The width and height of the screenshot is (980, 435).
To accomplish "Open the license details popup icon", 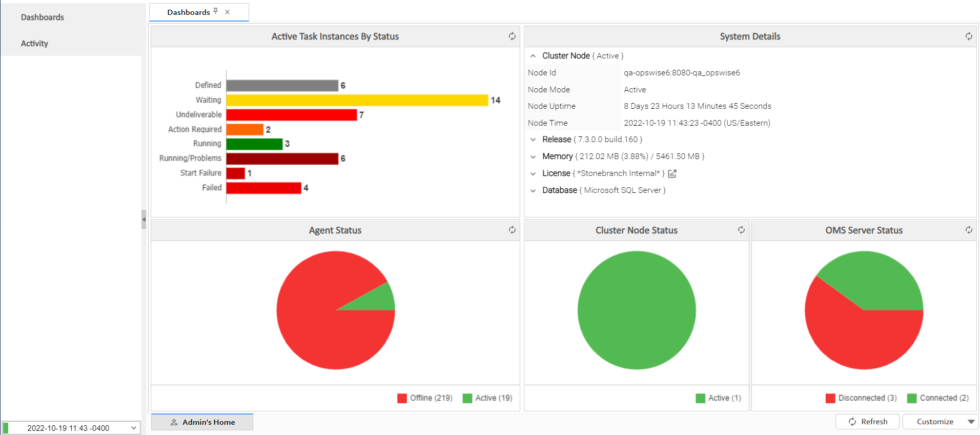I will (672, 174).
